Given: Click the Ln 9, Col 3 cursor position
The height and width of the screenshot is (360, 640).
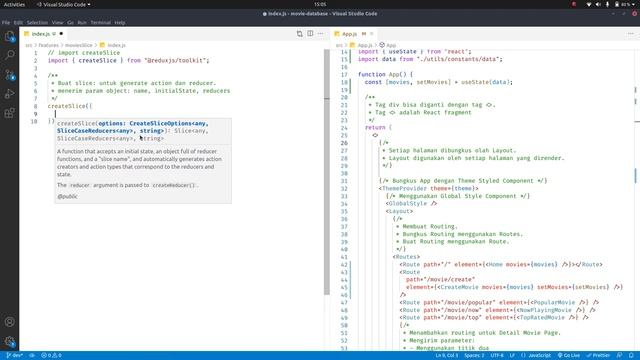Looking at the screenshot, I should click(x=447, y=356).
